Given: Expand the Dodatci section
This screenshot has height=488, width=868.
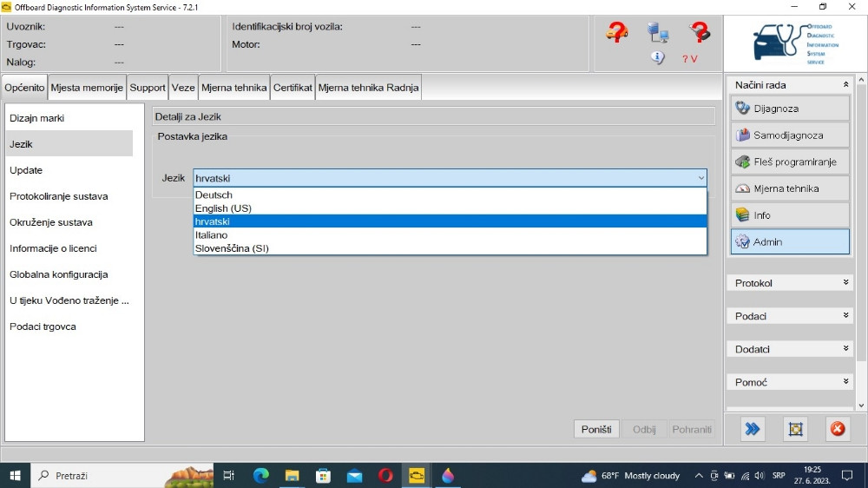Looking at the screenshot, I should [845, 349].
